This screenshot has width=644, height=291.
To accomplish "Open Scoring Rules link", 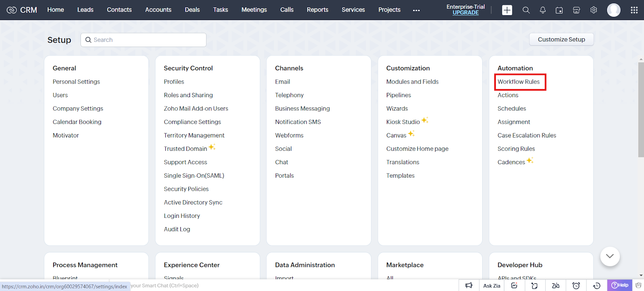I will [x=516, y=149].
